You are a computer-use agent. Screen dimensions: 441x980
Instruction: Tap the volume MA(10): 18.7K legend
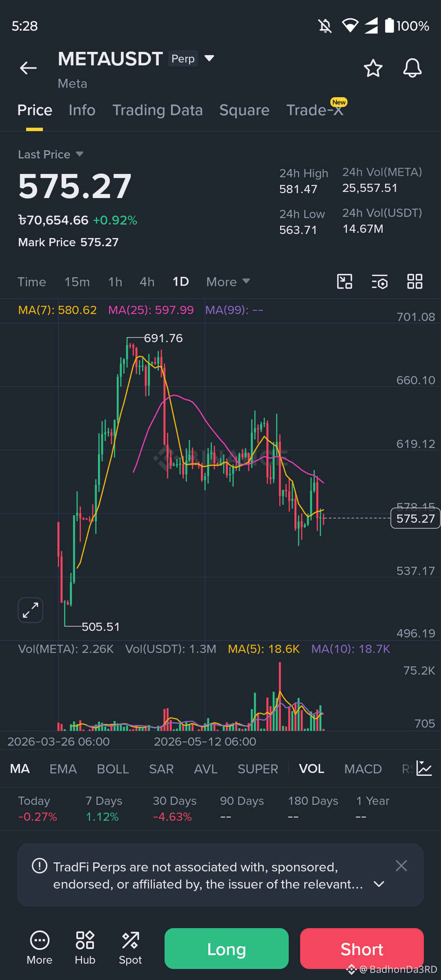[x=351, y=649]
